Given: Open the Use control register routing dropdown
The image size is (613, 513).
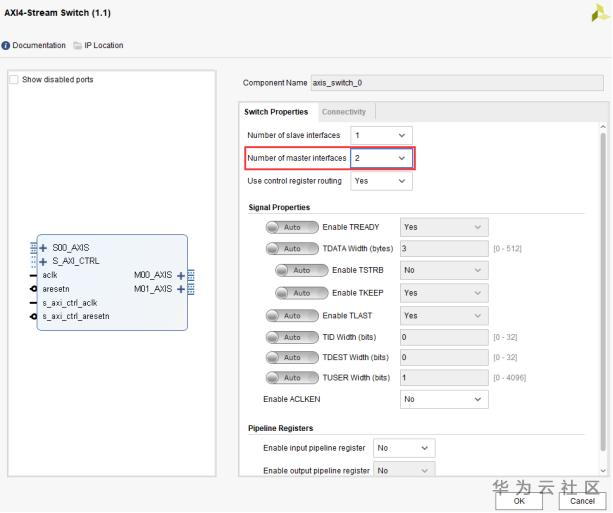Looking at the screenshot, I should (x=380, y=181).
